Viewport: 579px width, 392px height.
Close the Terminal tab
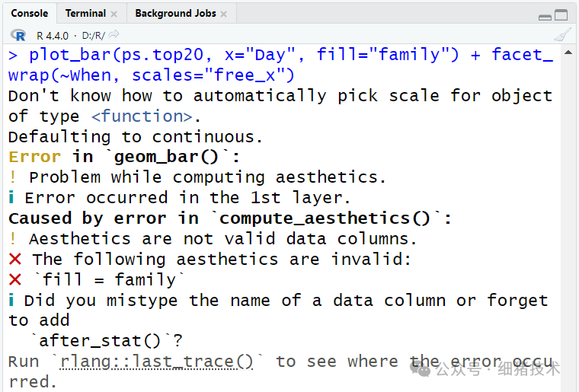tap(114, 14)
